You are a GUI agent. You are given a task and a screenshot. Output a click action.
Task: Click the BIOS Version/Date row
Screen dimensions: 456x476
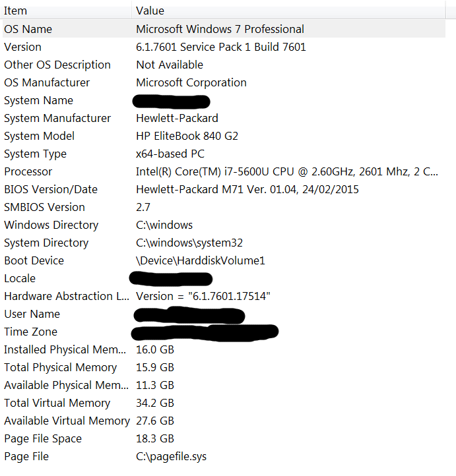coord(50,189)
